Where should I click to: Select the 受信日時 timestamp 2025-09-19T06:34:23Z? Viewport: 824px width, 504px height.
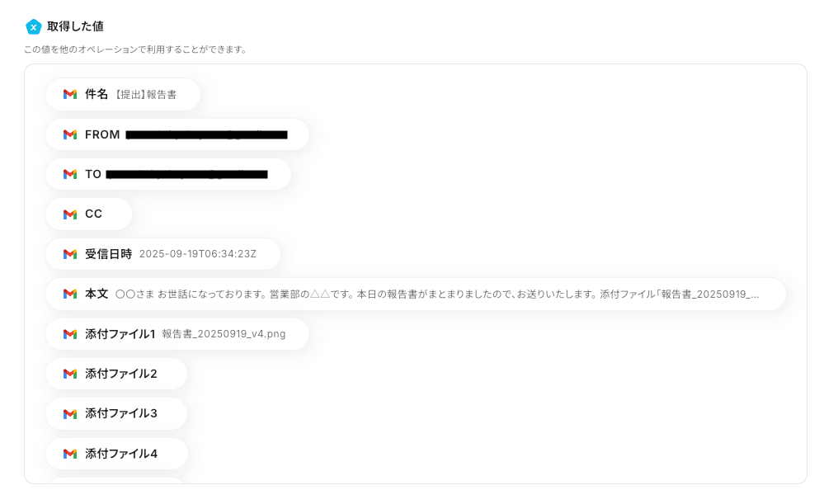click(x=198, y=254)
